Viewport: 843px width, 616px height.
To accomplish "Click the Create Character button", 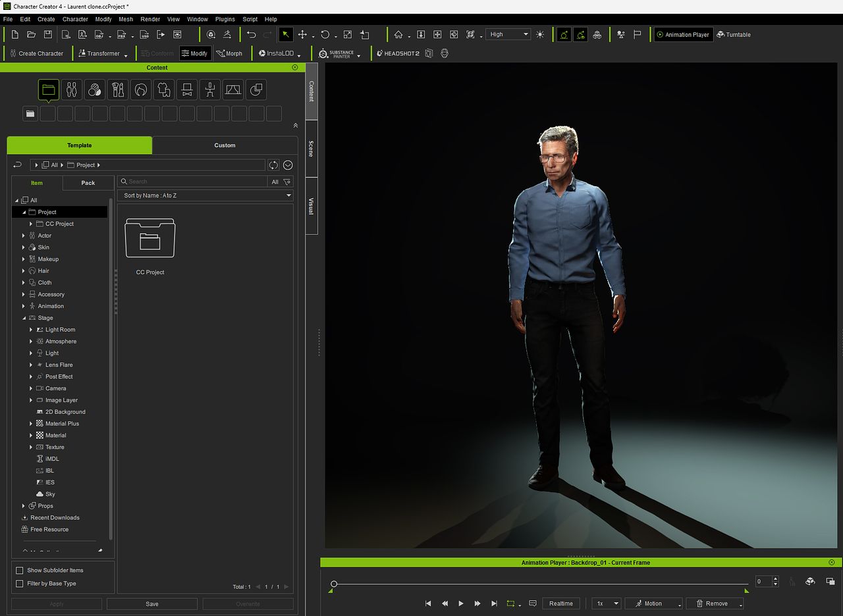I will 36,53.
